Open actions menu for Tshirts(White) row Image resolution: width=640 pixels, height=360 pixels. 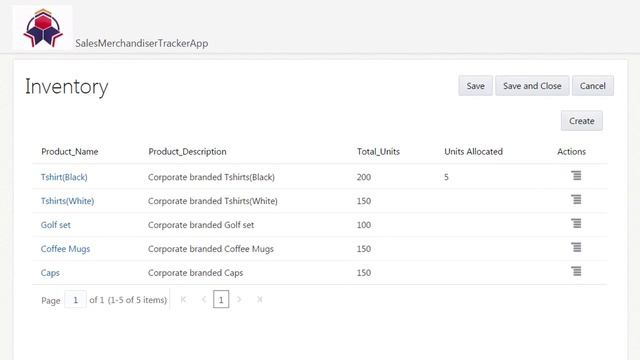(576, 200)
